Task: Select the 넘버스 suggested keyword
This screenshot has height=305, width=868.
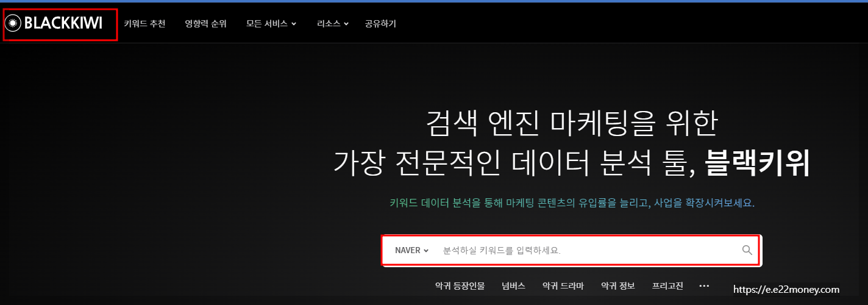Action: (x=514, y=285)
